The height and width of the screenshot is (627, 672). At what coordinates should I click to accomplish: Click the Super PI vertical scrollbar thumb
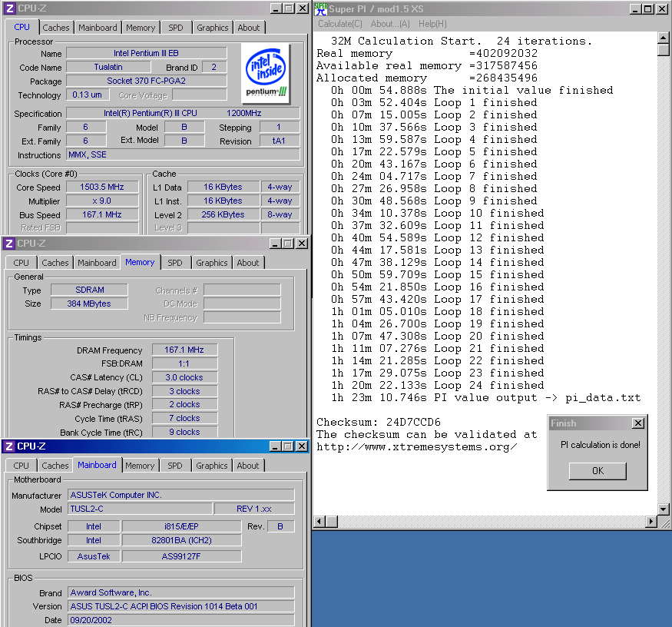tap(663, 50)
